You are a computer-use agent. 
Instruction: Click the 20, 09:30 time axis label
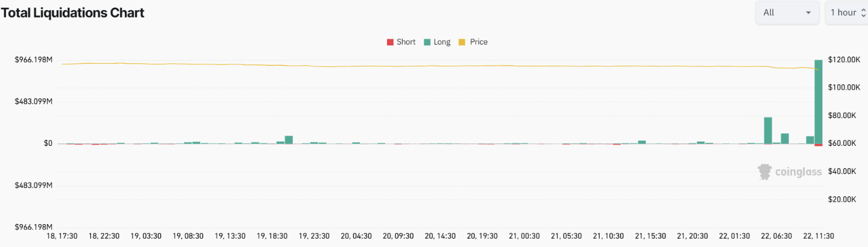click(395, 236)
